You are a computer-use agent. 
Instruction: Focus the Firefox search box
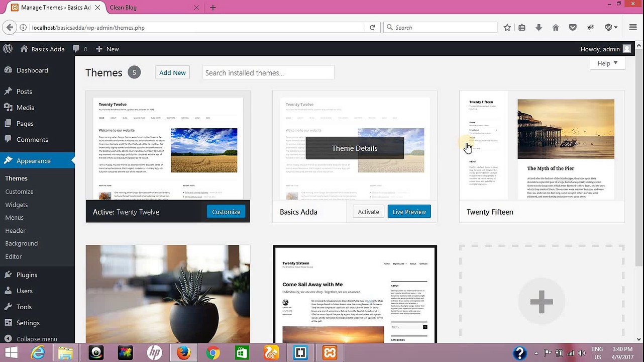coord(441,28)
